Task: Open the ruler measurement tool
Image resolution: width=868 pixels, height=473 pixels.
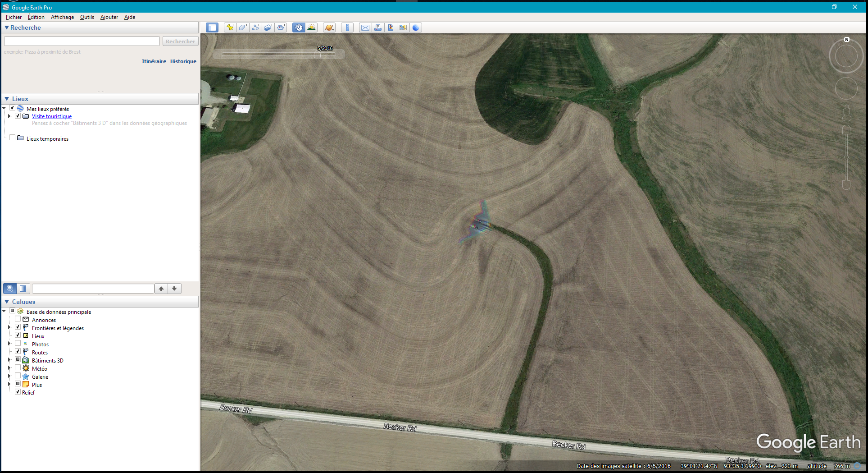Action: pyautogui.click(x=347, y=28)
